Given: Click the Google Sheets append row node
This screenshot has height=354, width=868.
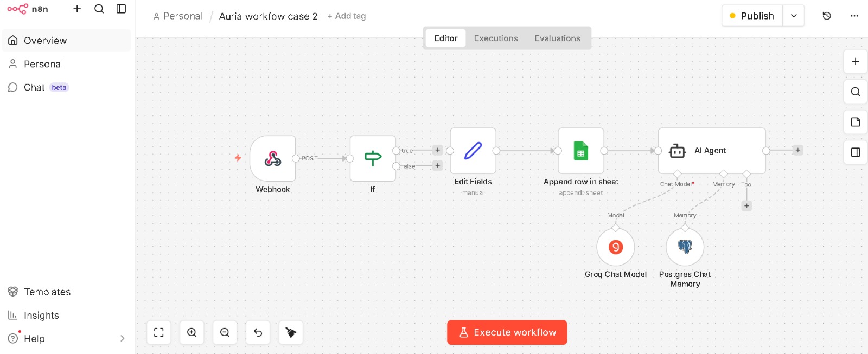Looking at the screenshot, I should tap(581, 151).
